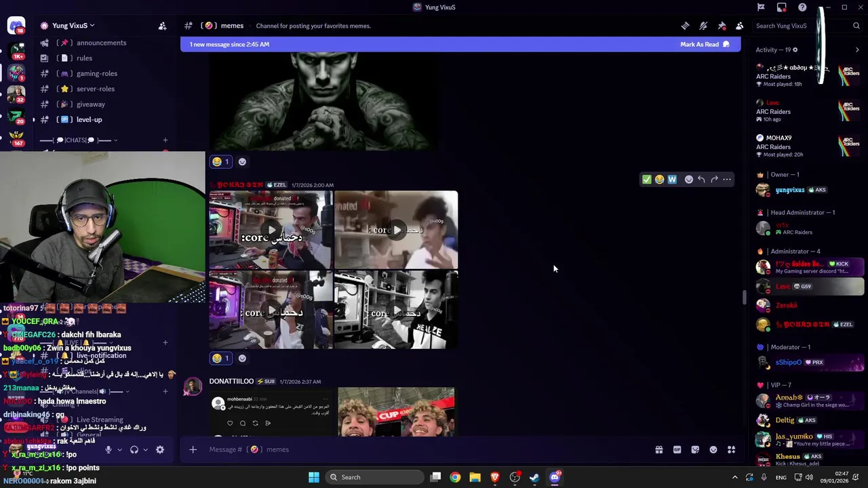
Task: Deafen with headphones icon
Action: point(134,449)
